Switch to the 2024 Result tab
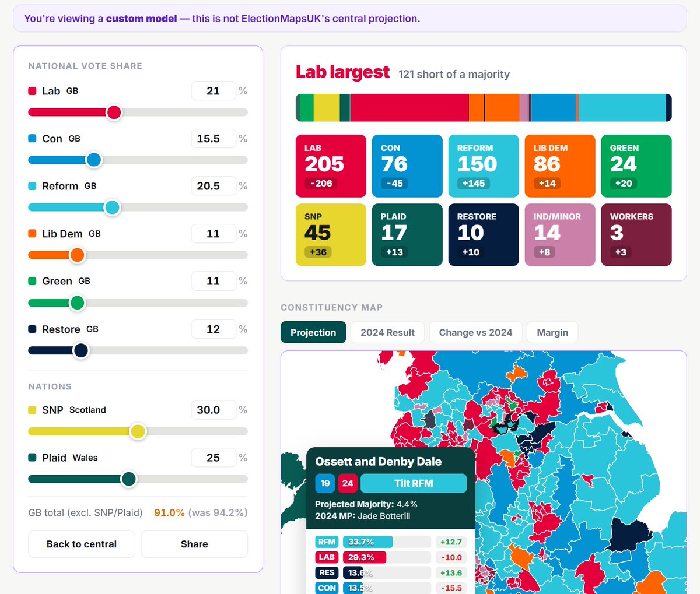 (x=387, y=332)
